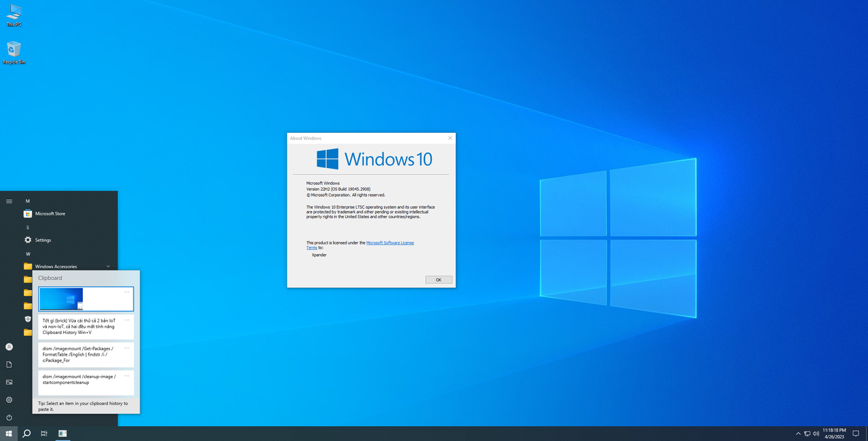The width and height of the screenshot is (868, 441).
Task: Open options for dism cleanup-image entry
Action: 127,376
